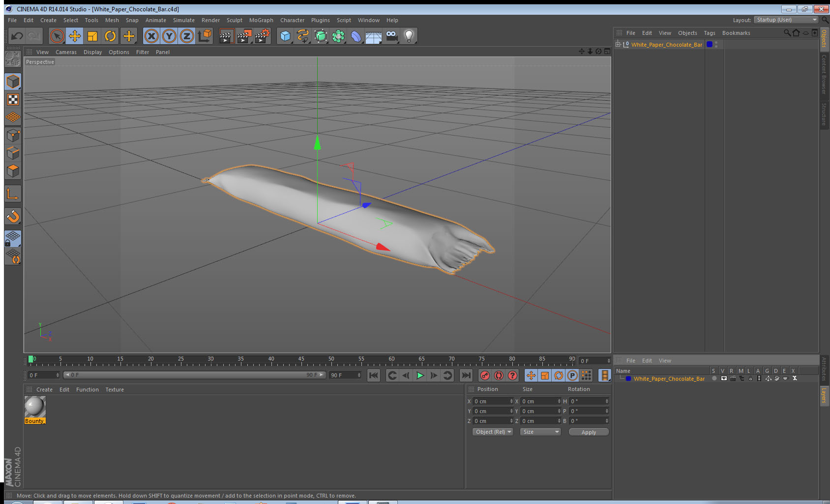Image resolution: width=830 pixels, height=504 pixels.
Task: Open Render Settings icon
Action: (263, 36)
